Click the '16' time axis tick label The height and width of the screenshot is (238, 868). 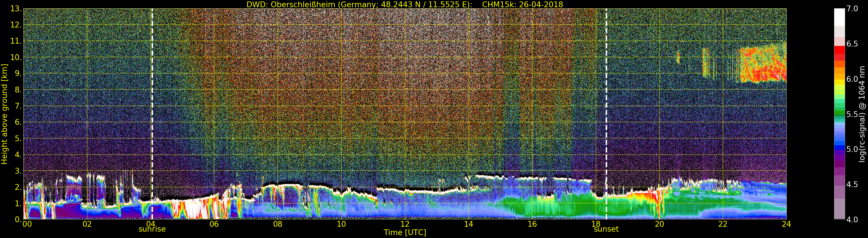coord(532,224)
